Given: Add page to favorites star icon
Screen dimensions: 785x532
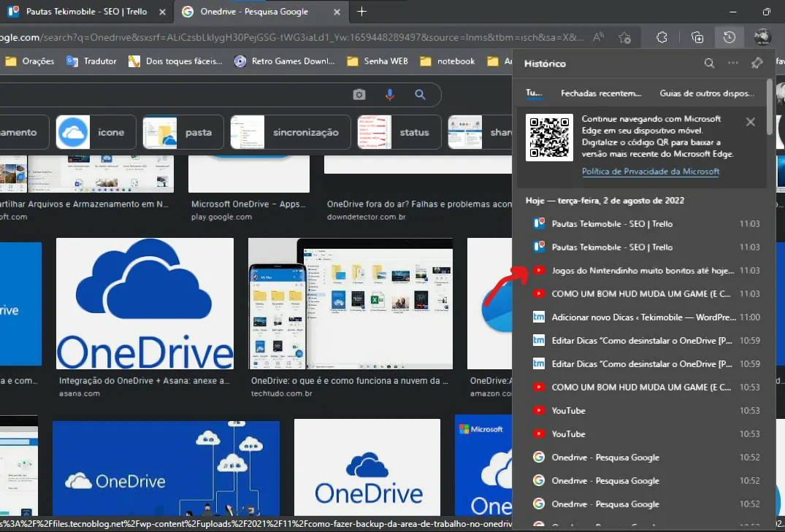Looking at the screenshot, I should (624, 37).
